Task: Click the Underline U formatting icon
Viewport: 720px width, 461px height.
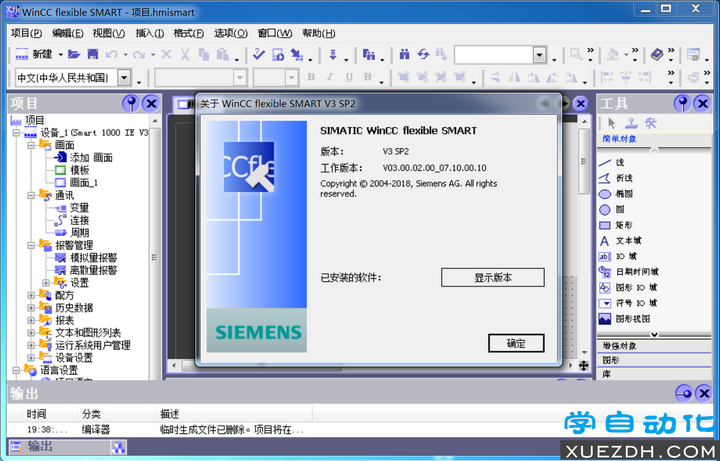Action: tap(349, 77)
